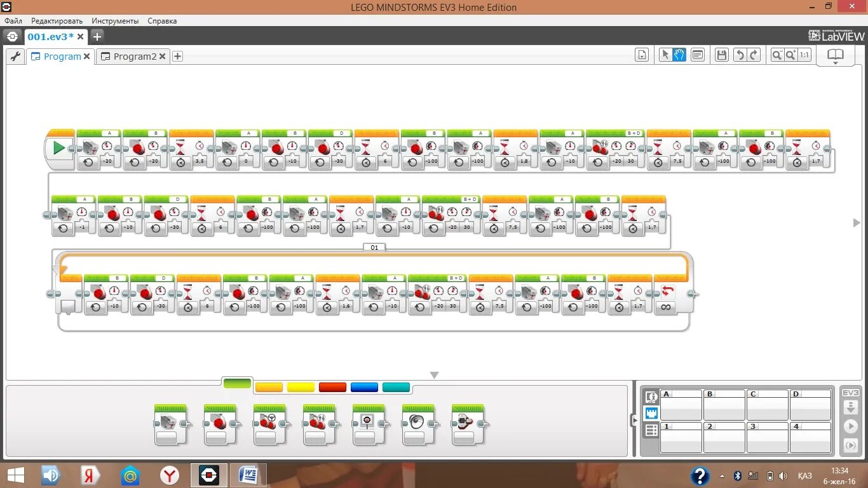Open Yandex Browser from taskbar
Screen dimensions: 868x488
170,475
